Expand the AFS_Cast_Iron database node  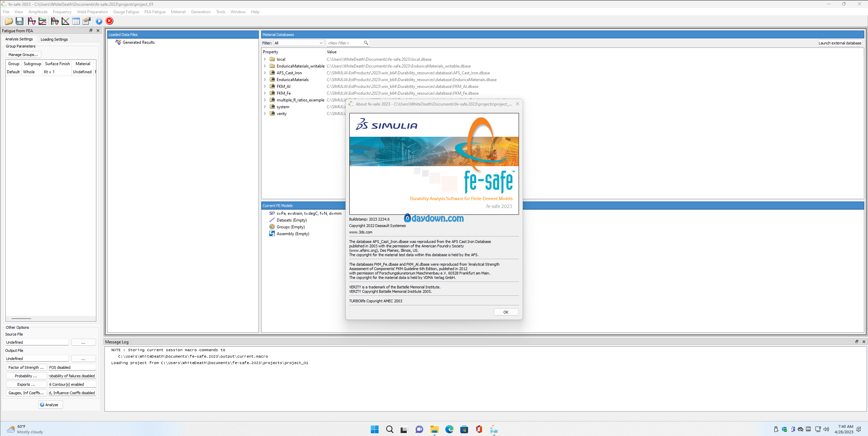(265, 73)
